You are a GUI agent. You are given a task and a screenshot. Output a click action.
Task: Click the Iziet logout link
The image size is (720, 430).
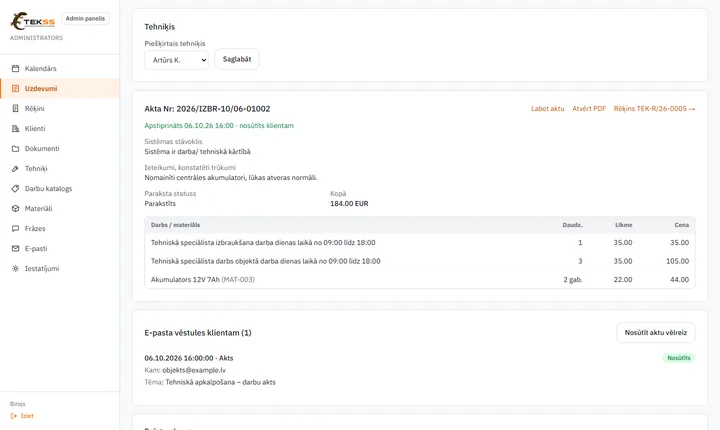[22, 416]
